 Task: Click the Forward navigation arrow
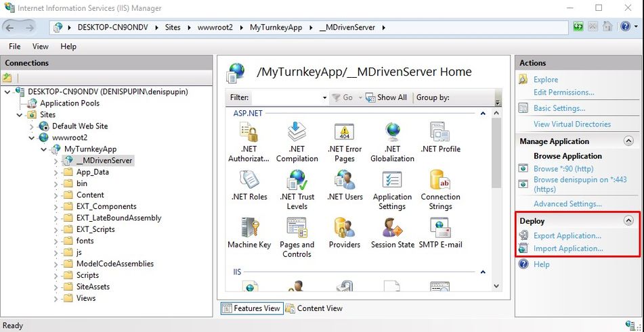point(29,28)
